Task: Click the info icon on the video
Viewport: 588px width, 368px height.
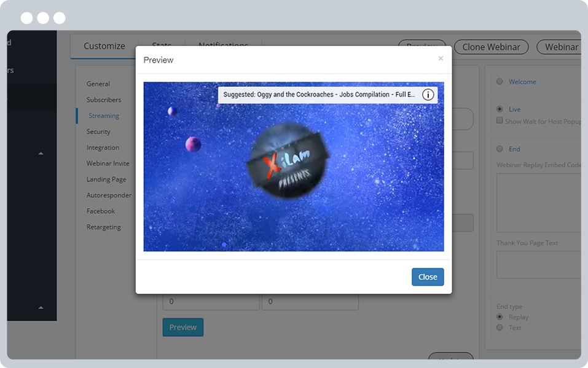Action: 428,95
